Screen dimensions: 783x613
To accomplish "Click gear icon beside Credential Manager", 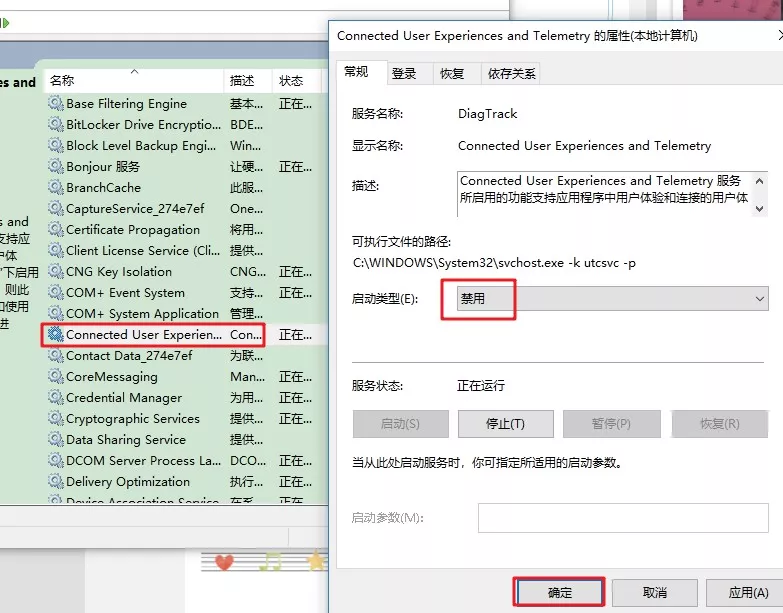I will click(56, 398).
